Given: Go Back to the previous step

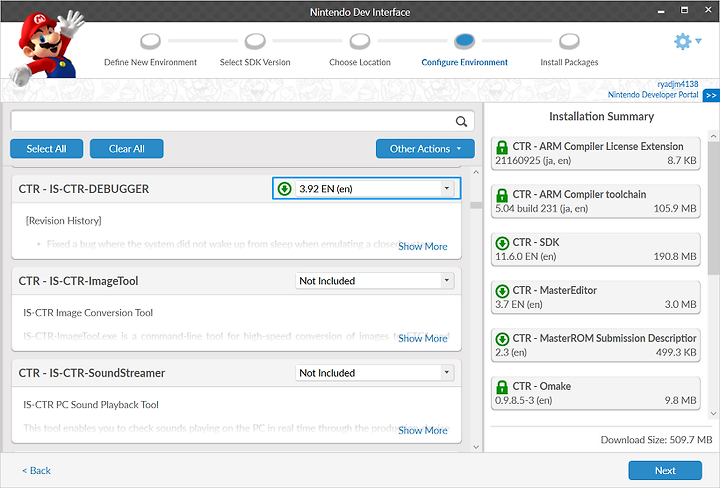Looking at the screenshot, I should tap(36, 471).
